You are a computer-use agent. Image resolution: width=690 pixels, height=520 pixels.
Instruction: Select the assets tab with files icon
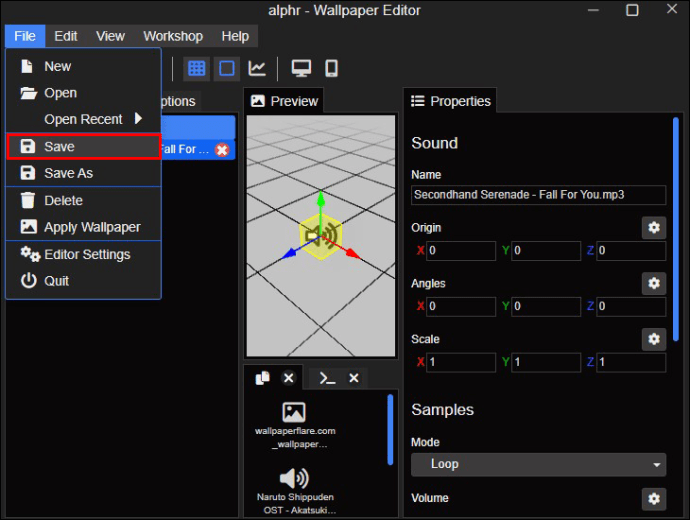tap(263, 378)
